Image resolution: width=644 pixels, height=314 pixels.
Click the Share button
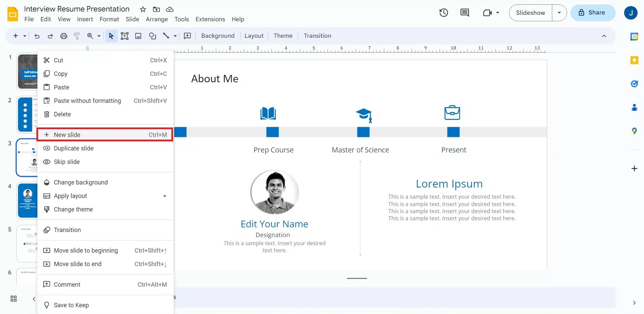pos(592,13)
